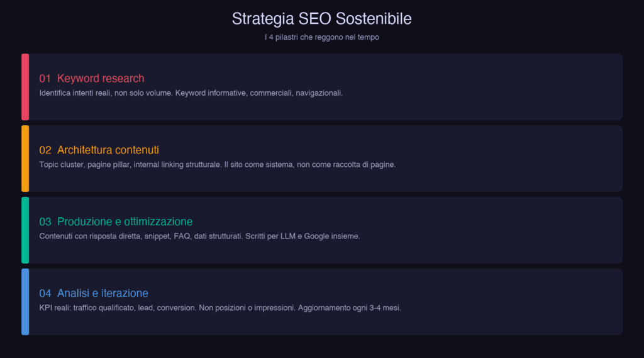
Task: Click description starting 'KPI reali: traffico qualificato'
Action: coord(220,308)
